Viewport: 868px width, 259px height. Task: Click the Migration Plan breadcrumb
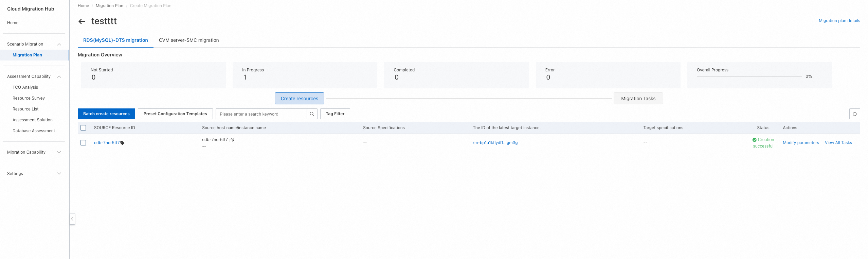(109, 6)
